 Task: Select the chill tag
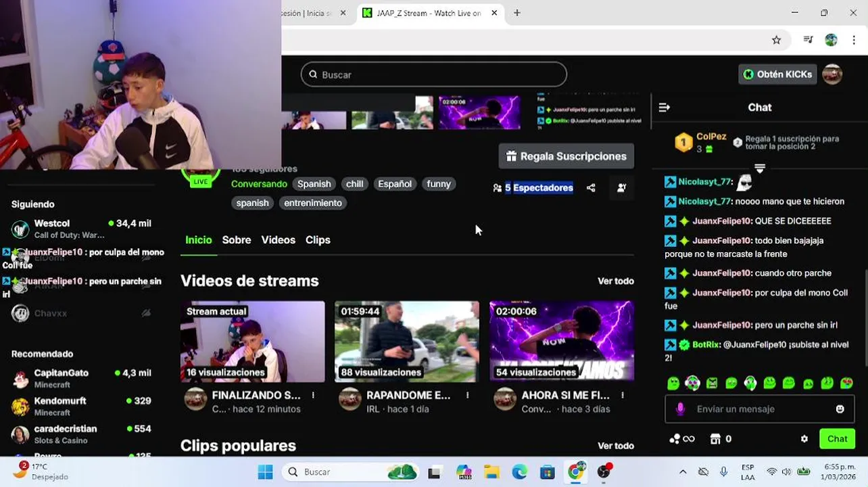point(355,184)
